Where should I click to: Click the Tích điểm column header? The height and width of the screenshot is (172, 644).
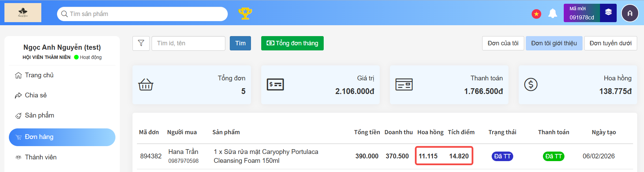point(461,132)
